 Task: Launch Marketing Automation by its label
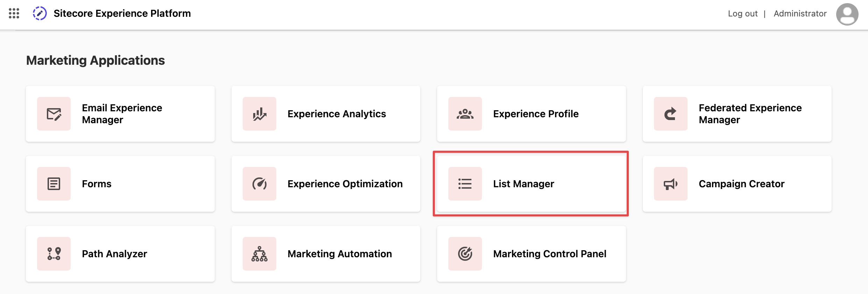340,254
